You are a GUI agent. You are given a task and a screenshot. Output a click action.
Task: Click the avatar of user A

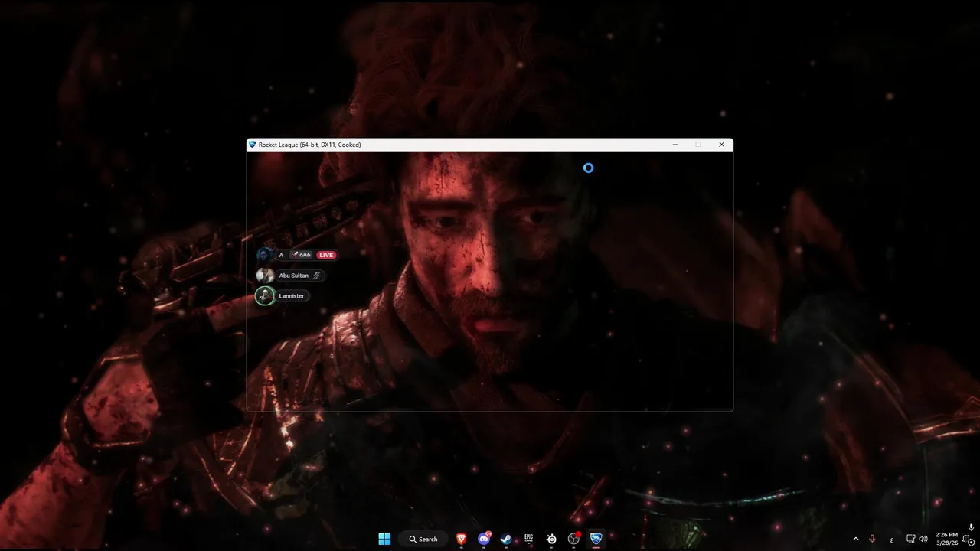[265, 255]
